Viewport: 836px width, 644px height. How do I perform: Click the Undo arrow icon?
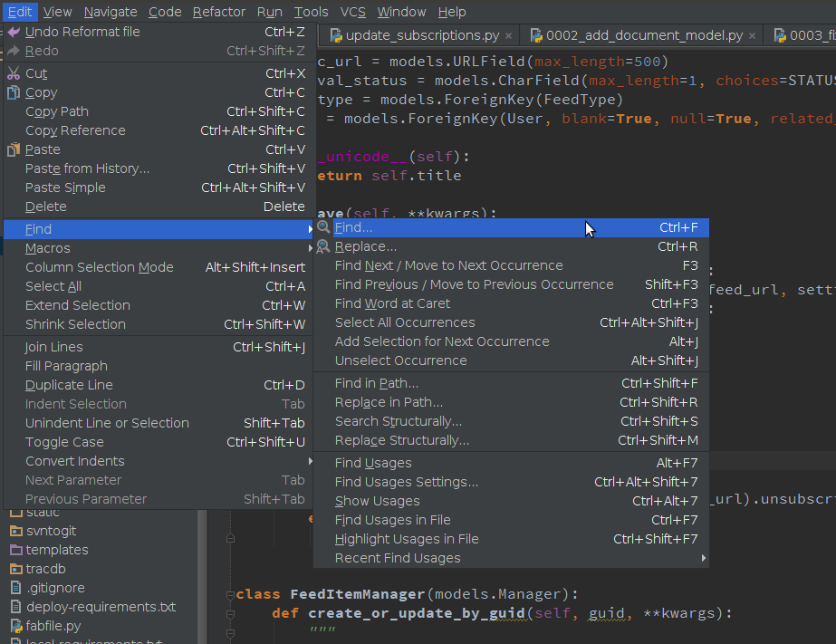[14, 32]
